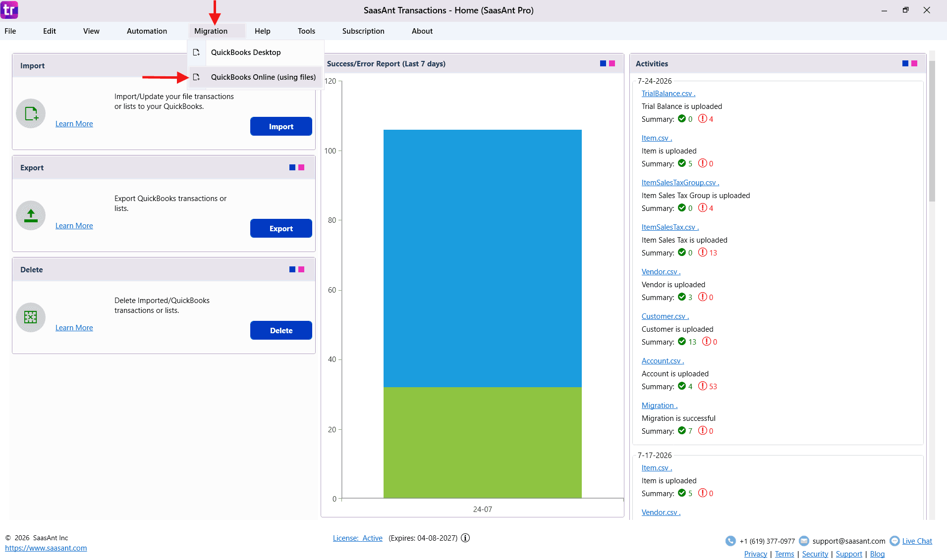
Task: Open the Automation menu
Action: (147, 31)
